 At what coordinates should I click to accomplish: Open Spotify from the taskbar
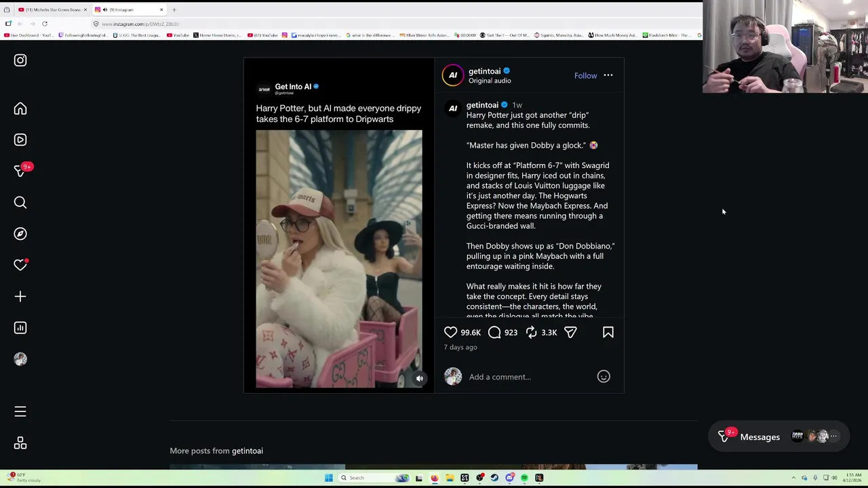[524, 478]
